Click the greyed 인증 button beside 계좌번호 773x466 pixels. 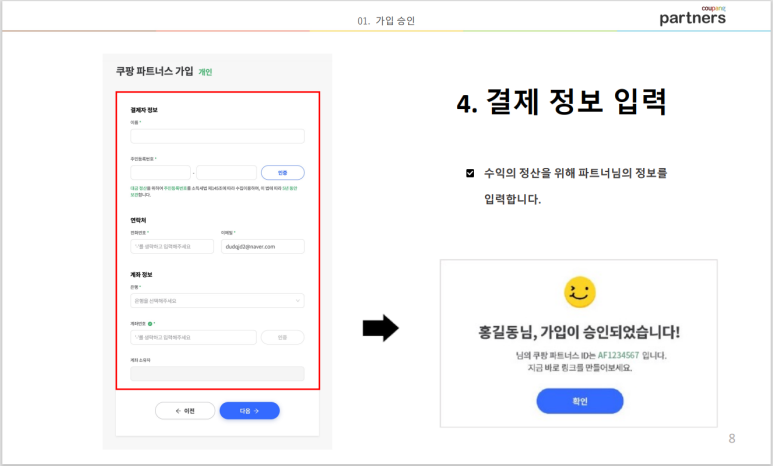coord(282,337)
